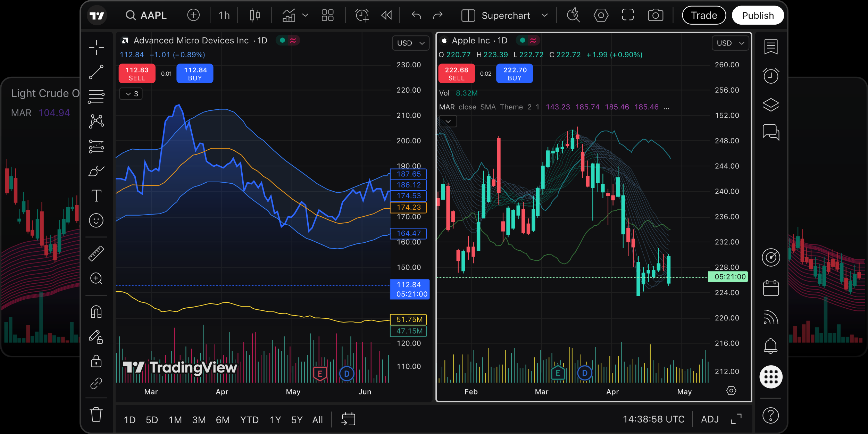Select the brush drawing tool
The image size is (868, 434).
click(96, 171)
